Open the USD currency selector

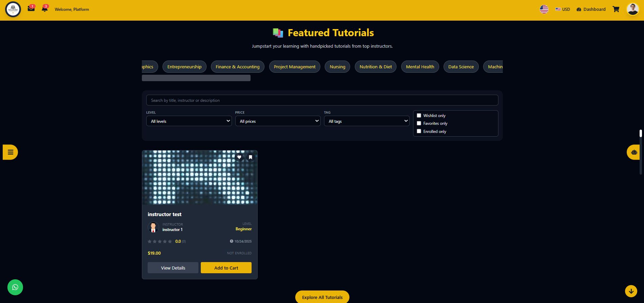(x=563, y=9)
